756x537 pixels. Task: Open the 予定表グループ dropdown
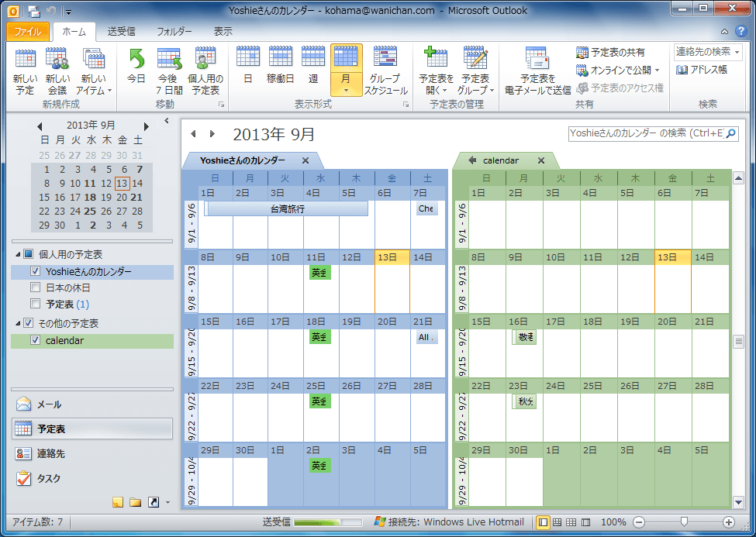pyautogui.click(x=475, y=72)
